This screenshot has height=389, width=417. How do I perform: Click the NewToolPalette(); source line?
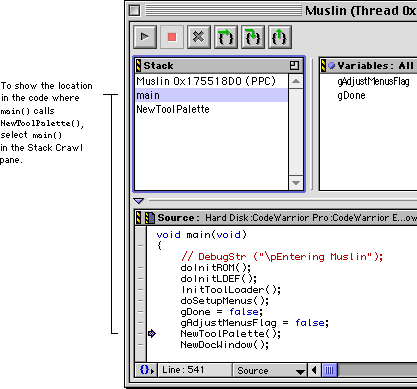231,334
